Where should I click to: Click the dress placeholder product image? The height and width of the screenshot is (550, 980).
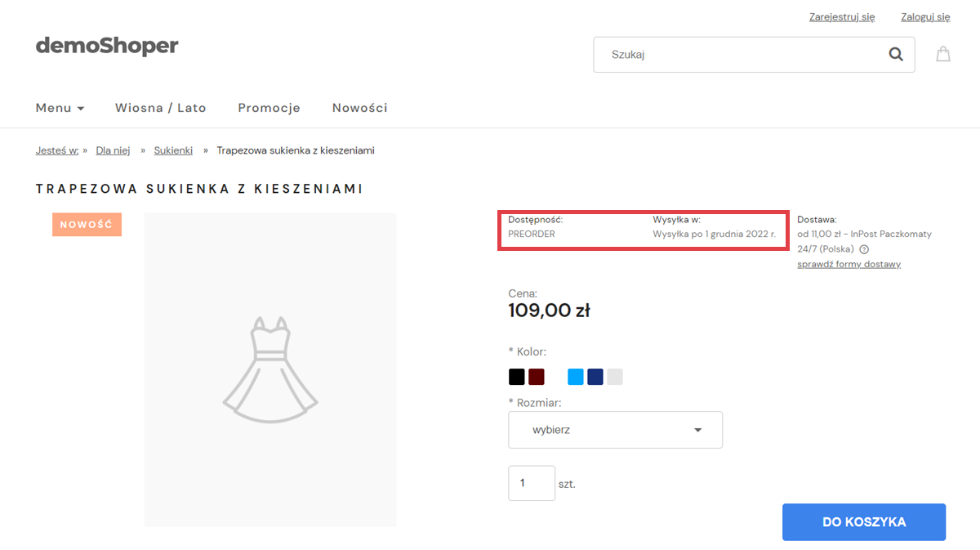pos(270,369)
